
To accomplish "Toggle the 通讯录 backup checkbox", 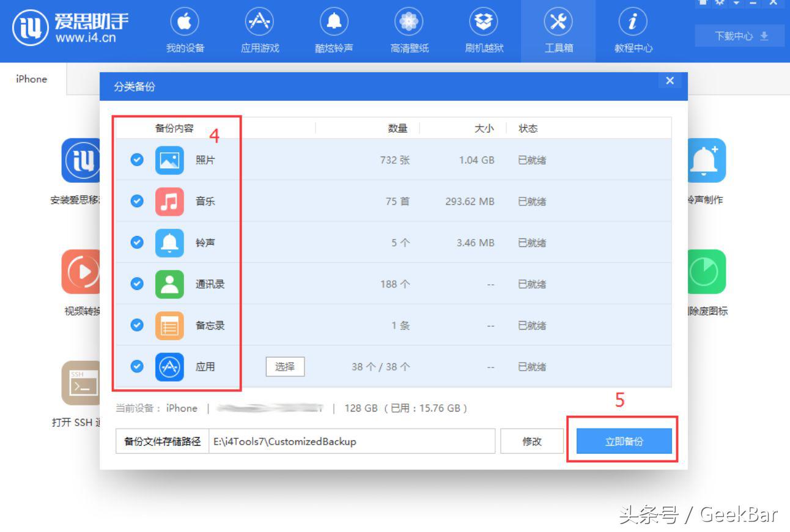I will click(x=136, y=284).
